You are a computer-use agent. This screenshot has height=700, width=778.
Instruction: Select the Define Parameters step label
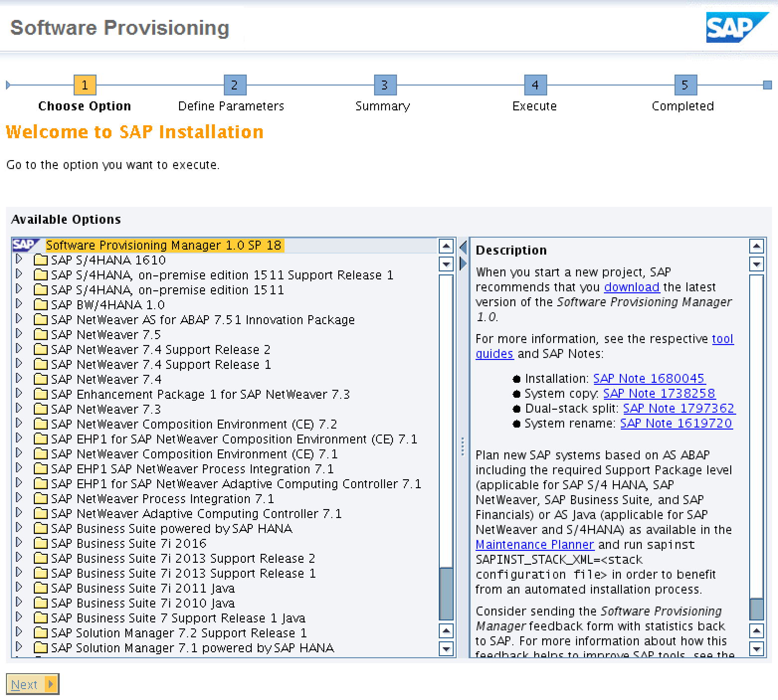pos(231,106)
